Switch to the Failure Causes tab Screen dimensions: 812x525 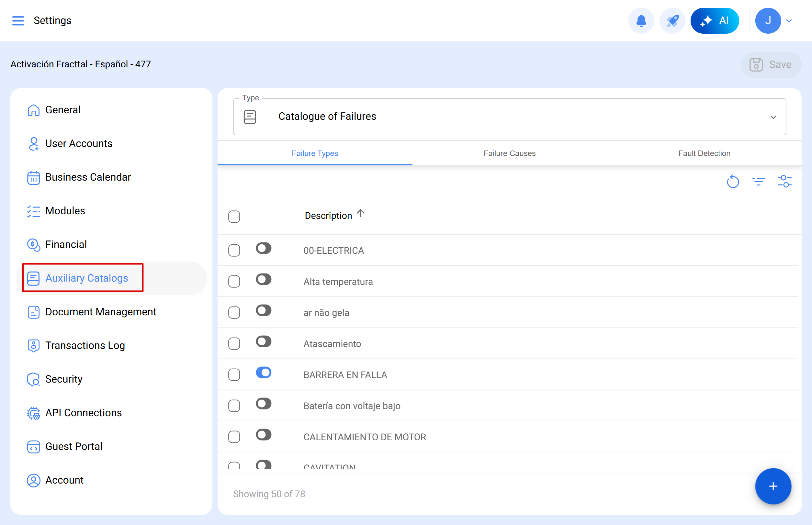click(x=510, y=153)
